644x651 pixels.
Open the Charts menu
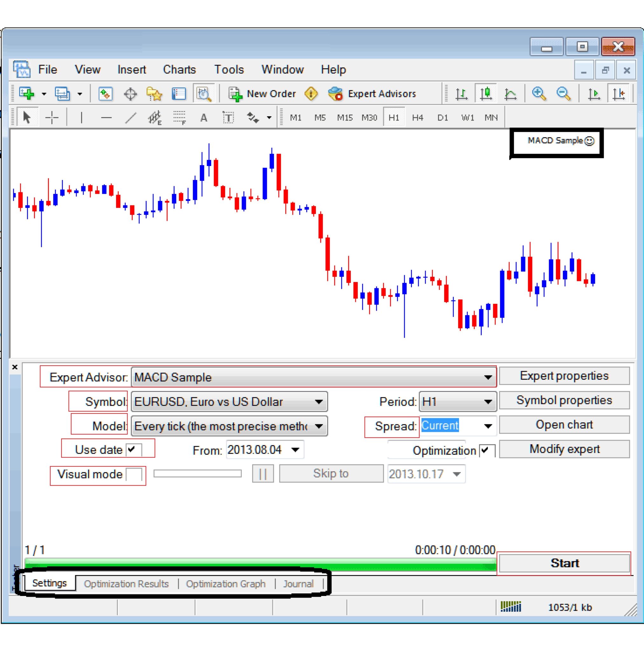coord(179,69)
